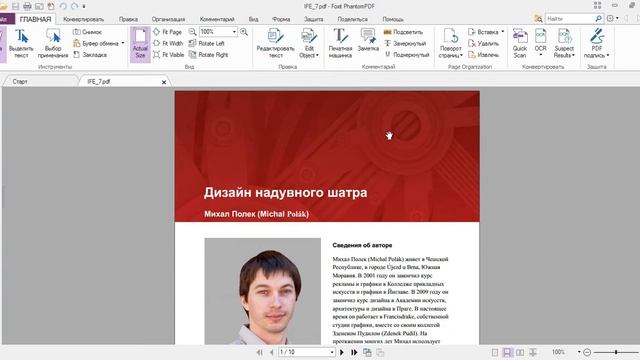640x360 pixels.
Task: Launch Quick Scan
Action: coord(520,43)
